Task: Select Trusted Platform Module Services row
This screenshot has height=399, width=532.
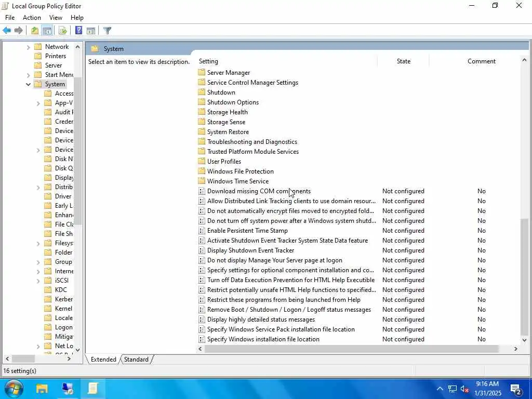Action: coord(253,151)
